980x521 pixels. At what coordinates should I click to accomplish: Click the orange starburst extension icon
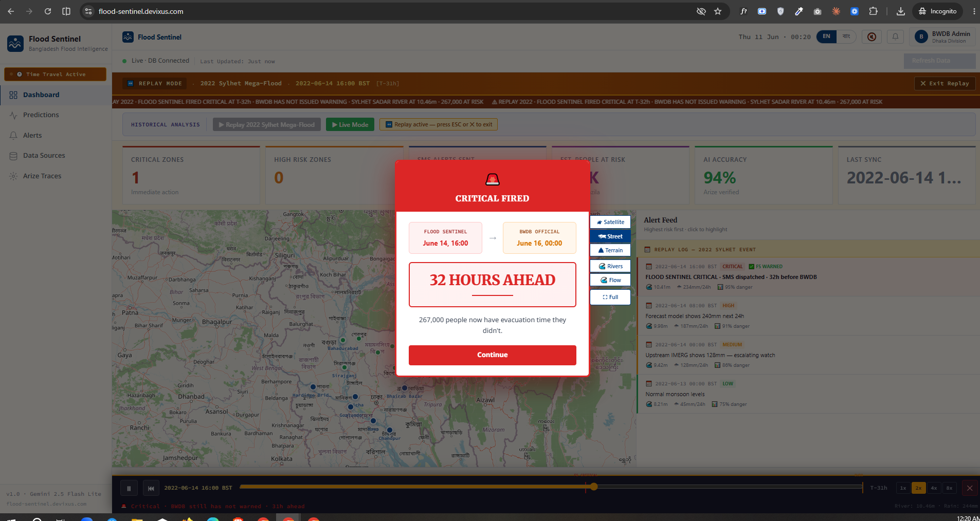[836, 11]
